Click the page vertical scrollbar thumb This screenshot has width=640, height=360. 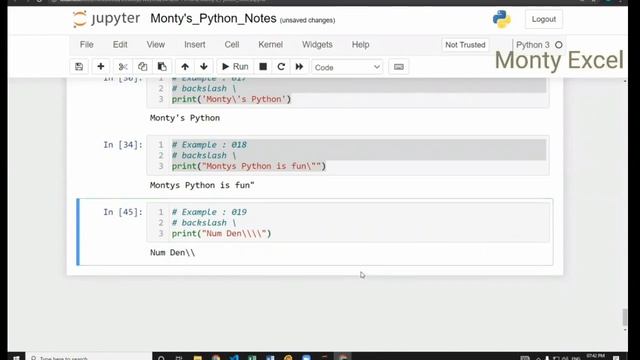(x=624, y=317)
